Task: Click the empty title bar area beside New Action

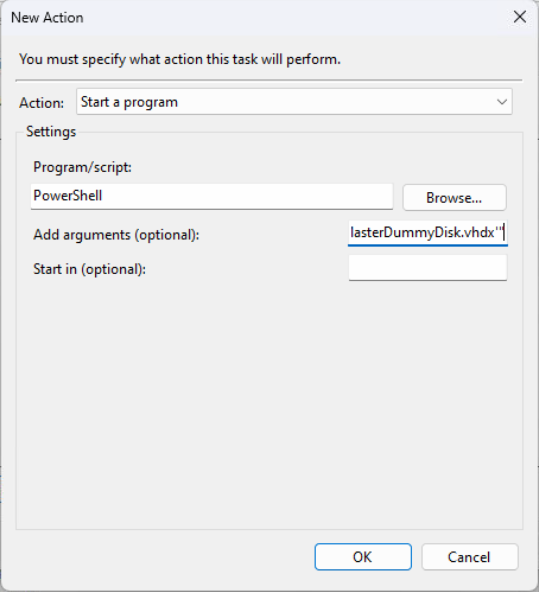Action: [x=294, y=17]
